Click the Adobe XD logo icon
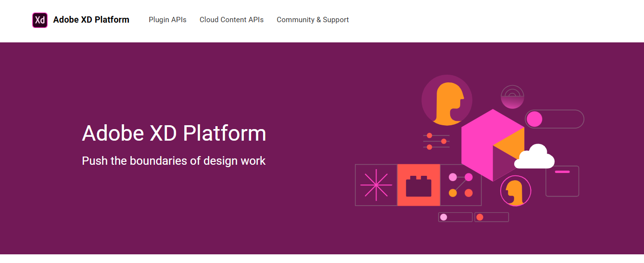This screenshot has height=263, width=644. [40, 20]
